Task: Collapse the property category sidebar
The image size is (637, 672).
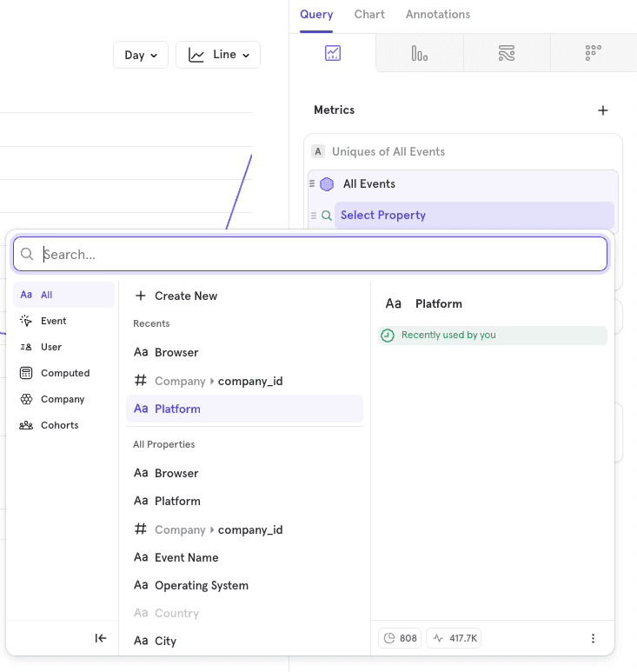Action: click(x=101, y=638)
